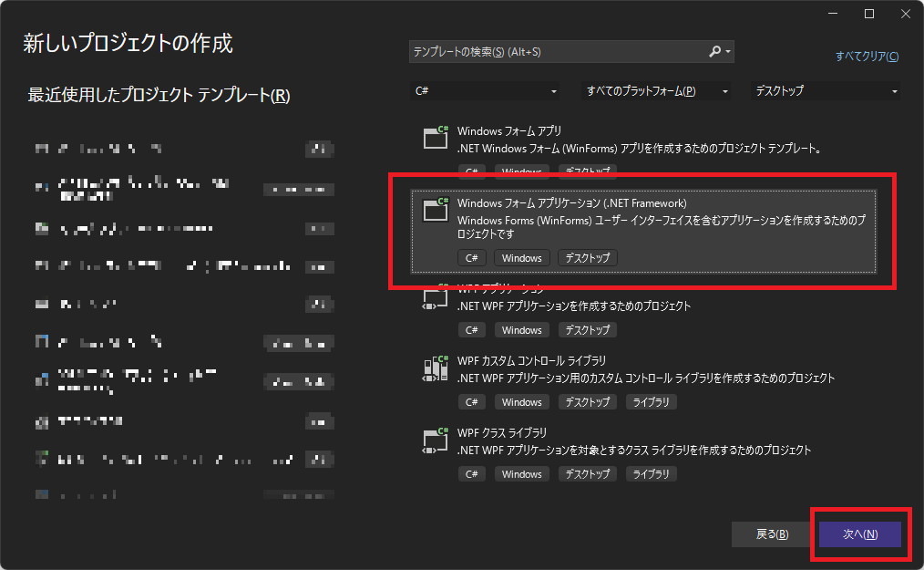Open the search history arrow beside the magnifier
Screen dimensions: 924x570
coord(728,52)
